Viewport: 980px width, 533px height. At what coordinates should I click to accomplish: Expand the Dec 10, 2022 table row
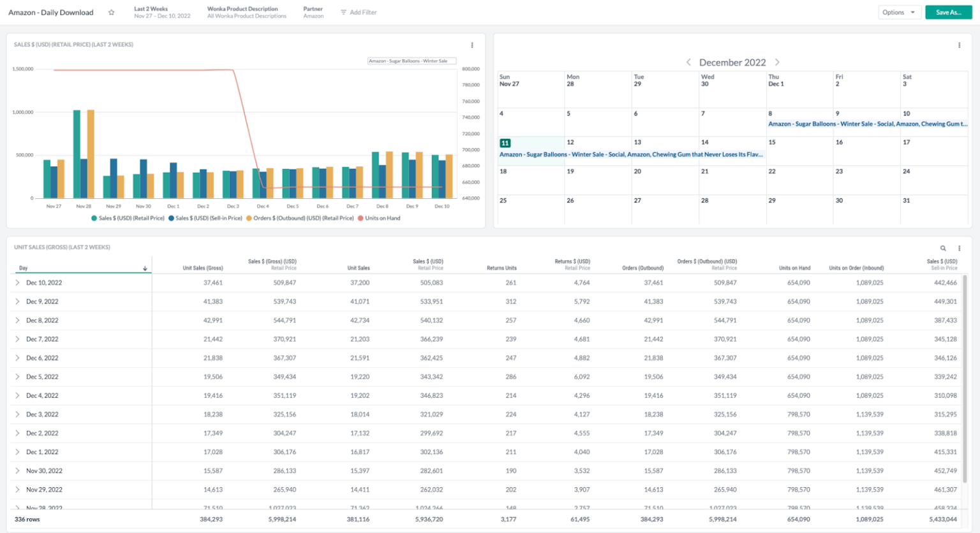pyautogui.click(x=17, y=282)
